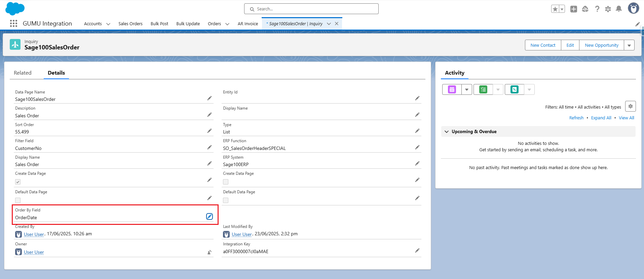Click the Edit button in header
644x279 pixels.
point(570,45)
